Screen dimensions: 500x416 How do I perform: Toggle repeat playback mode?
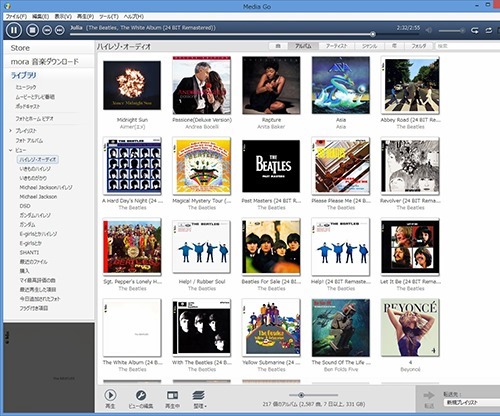pos(489,30)
